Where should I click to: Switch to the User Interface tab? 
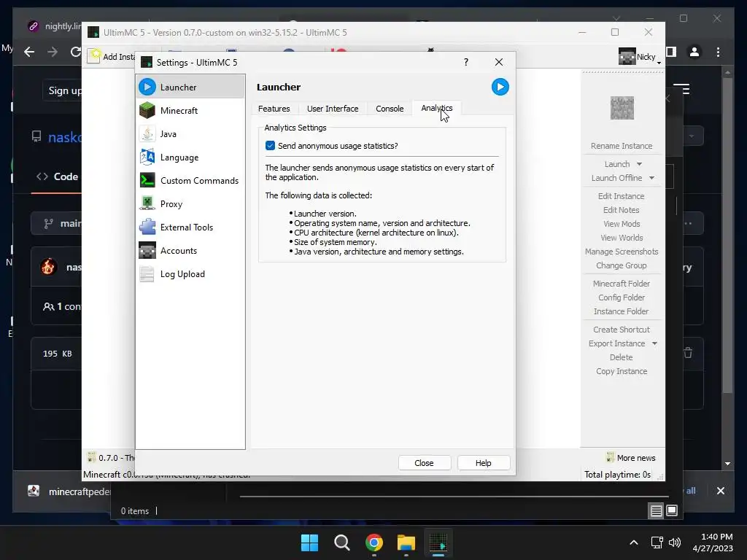pyautogui.click(x=333, y=109)
